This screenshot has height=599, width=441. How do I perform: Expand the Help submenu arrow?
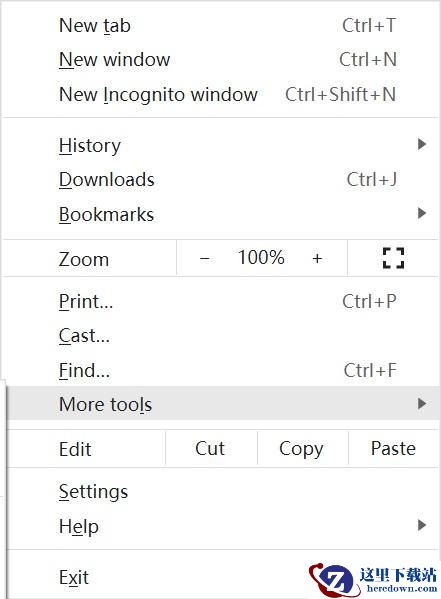click(422, 525)
